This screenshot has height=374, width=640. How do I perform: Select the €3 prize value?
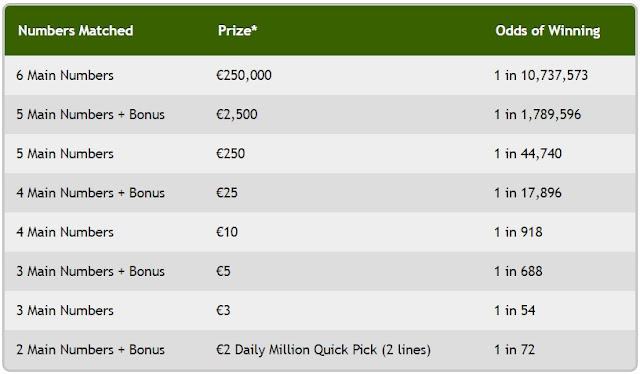(x=223, y=311)
